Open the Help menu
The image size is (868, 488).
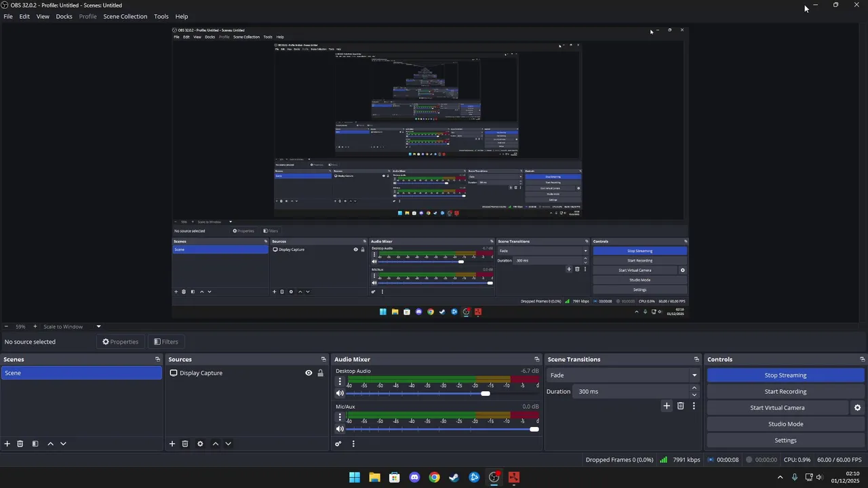pos(182,16)
